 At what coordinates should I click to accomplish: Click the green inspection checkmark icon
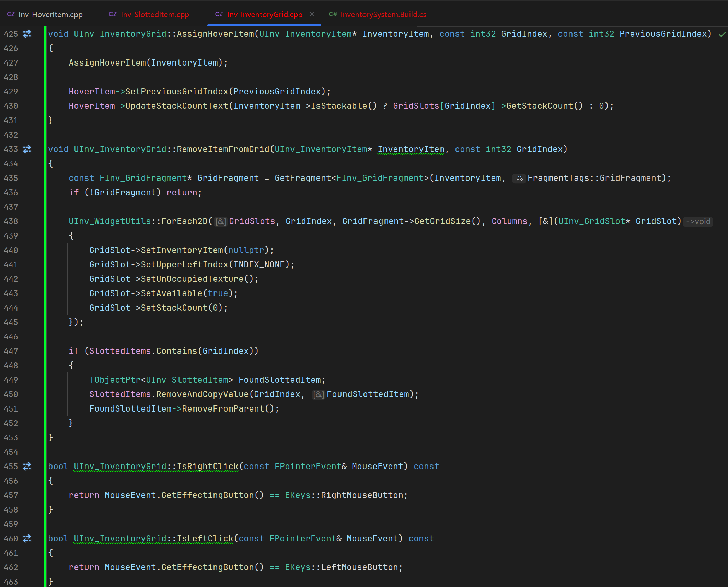722,34
